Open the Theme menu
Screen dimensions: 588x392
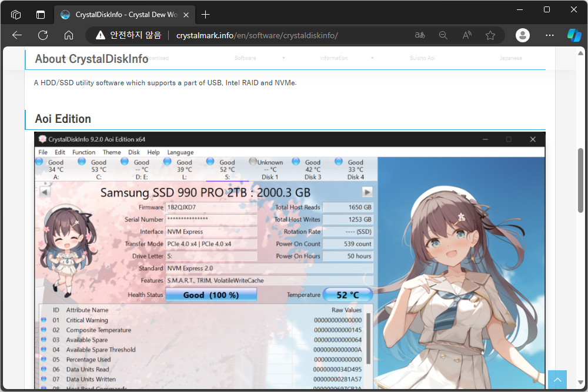click(x=112, y=152)
